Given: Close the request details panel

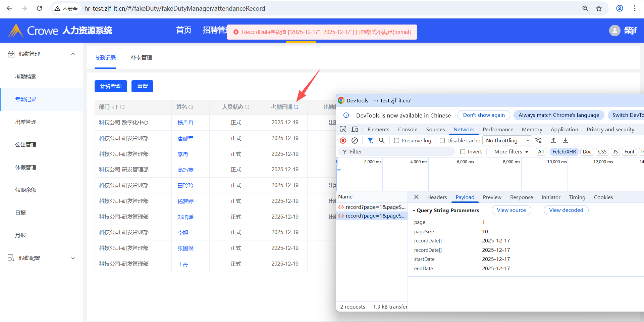Looking at the screenshot, I should tap(416, 197).
